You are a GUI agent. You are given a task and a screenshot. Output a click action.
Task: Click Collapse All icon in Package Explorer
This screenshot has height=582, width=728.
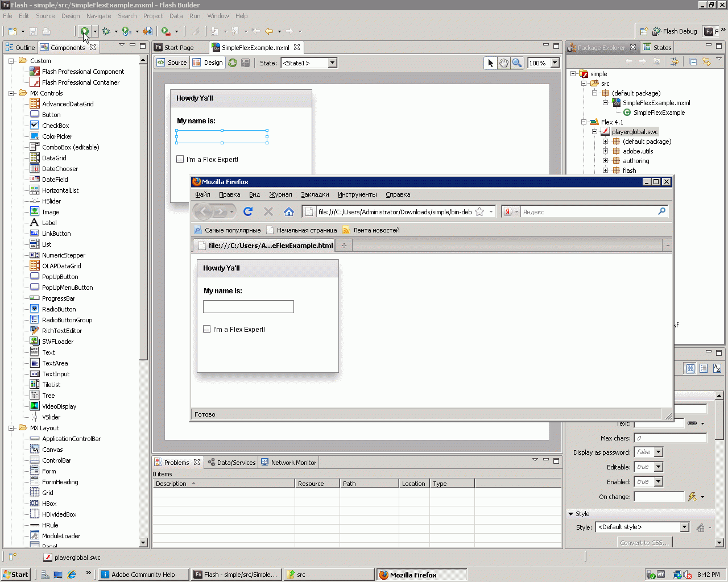[693, 61]
